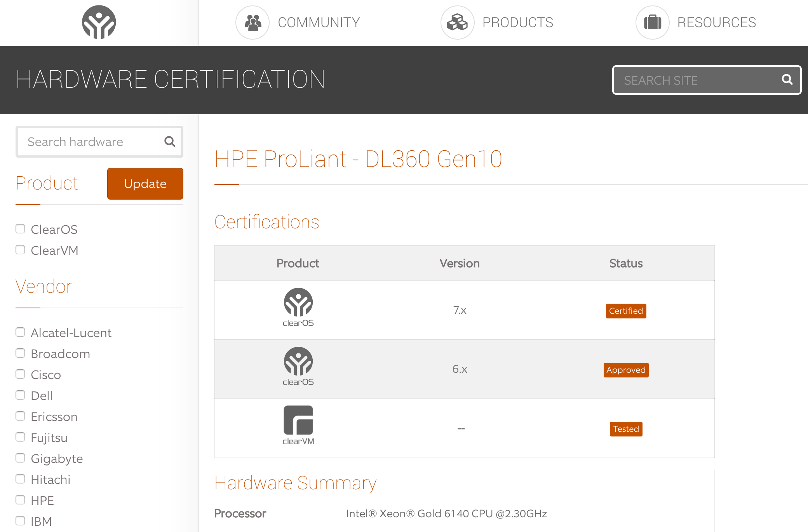Click the Product sidebar heading
This screenshot has height=532, width=808.
pyautogui.click(x=47, y=183)
